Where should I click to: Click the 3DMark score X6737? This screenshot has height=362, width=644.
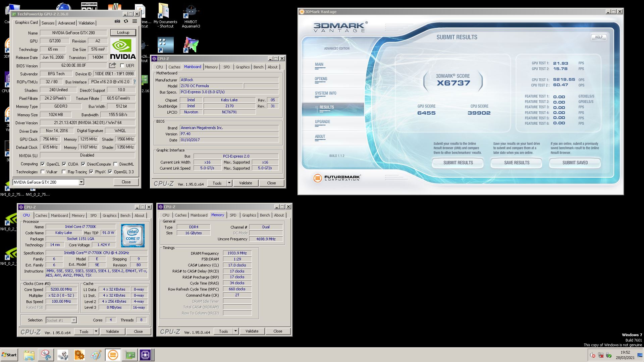tap(453, 83)
